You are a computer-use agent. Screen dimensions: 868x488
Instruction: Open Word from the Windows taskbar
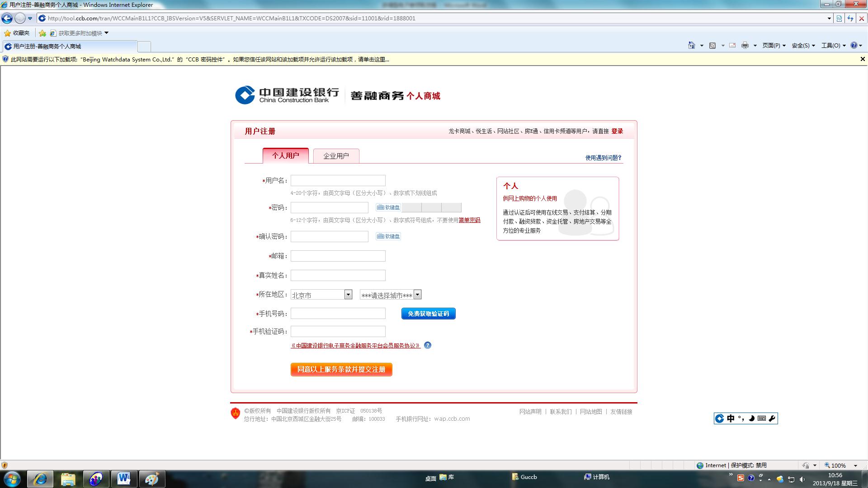(x=124, y=479)
